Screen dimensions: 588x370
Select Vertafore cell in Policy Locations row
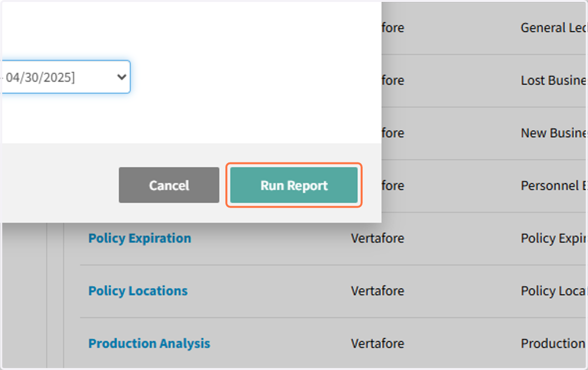[x=377, y=291]
